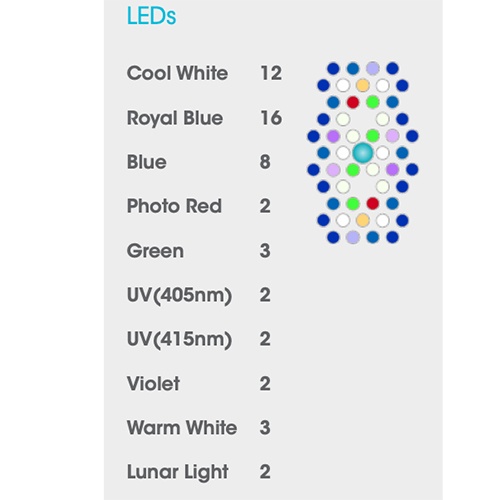Click the Lunar Light label
The height and width of the screenshot is (500, 500).
[x=178, y=472]
